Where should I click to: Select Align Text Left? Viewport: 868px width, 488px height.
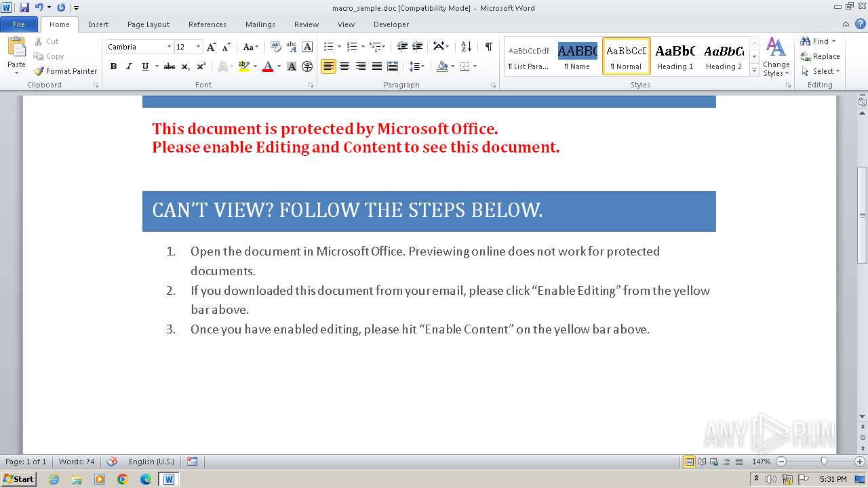pyautogui.click(x=328, y=66)
